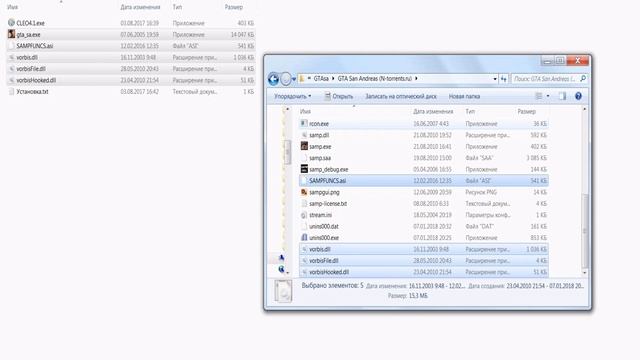This screenshot has height=360, width=640.
Task: Click 'Новая папка' button
Action: [464, 96]
